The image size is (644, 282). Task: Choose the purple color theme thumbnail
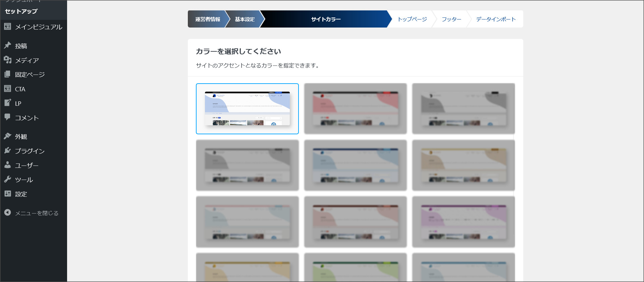[463, 222]
